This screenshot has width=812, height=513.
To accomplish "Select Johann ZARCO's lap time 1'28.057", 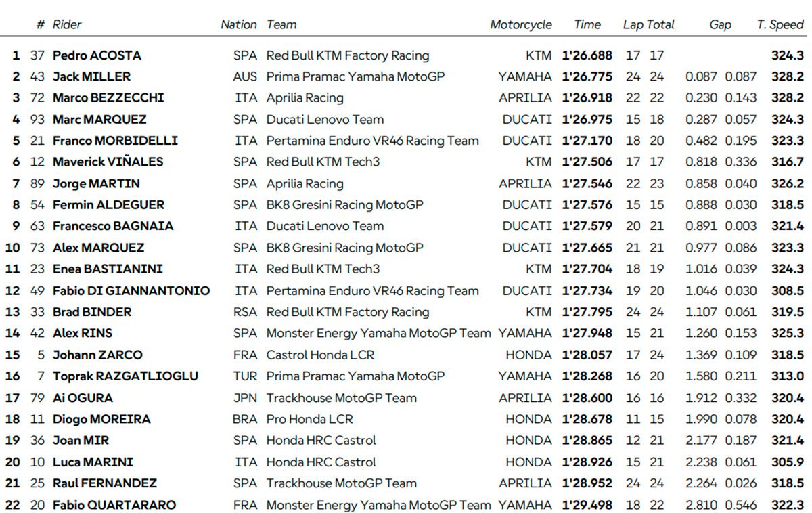I will tap(587, 355).
